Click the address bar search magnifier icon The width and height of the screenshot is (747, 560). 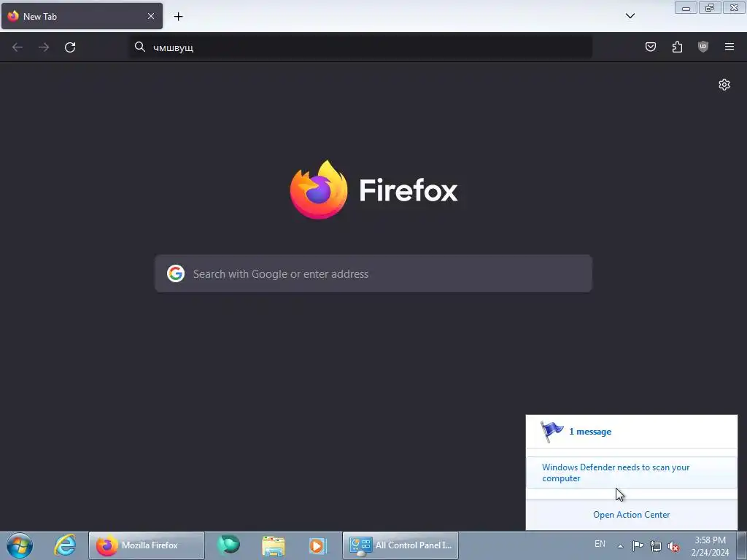(139, 47)
